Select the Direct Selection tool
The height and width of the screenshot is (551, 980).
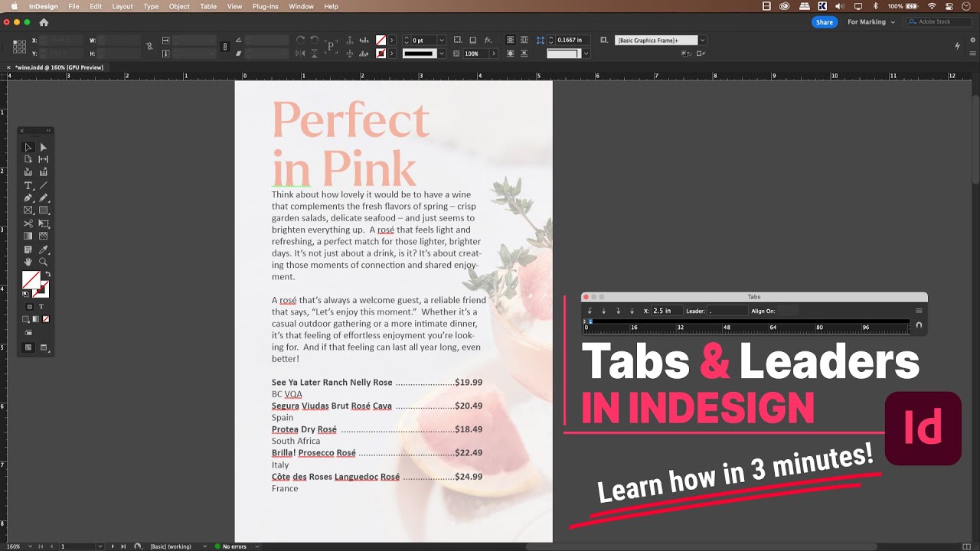tap(44, 147)
